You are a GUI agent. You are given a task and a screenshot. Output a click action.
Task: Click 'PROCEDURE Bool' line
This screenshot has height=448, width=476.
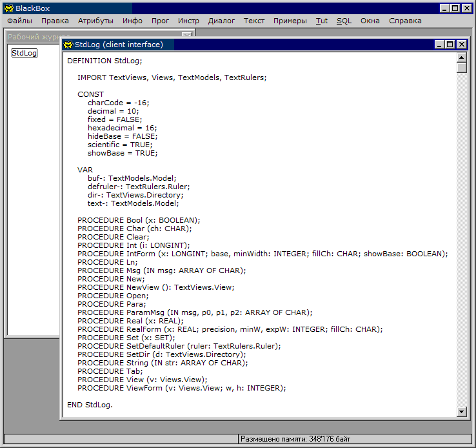click(139, 220)
